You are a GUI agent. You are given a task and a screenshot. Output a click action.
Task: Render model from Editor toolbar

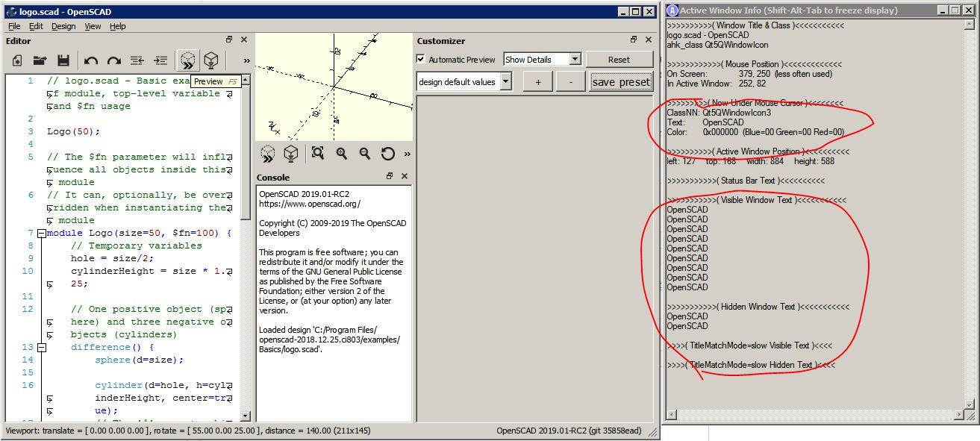click(211, 60)
